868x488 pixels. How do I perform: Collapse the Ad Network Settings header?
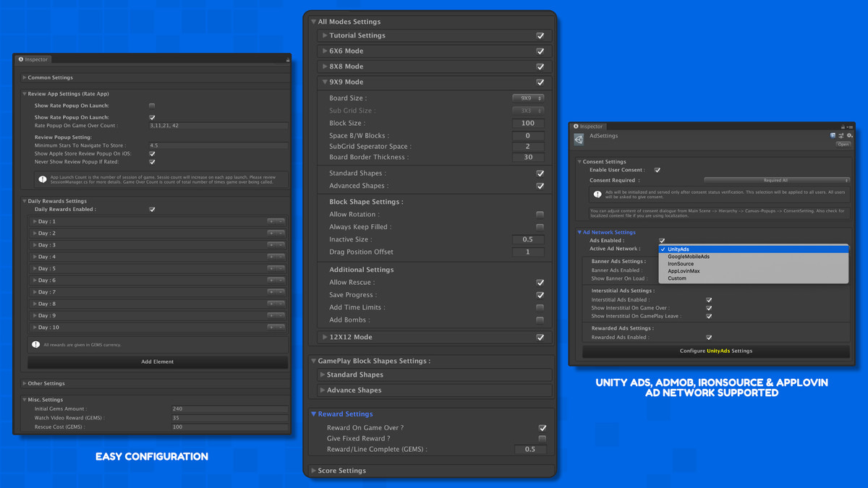tap(579, 233)
